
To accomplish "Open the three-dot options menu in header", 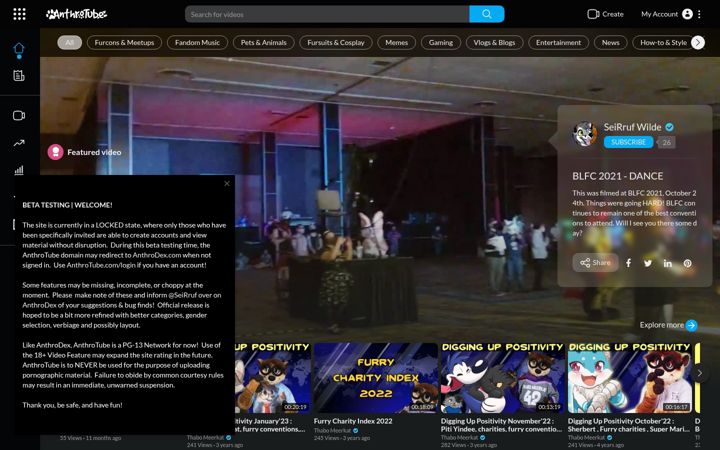I will [699, 14].
